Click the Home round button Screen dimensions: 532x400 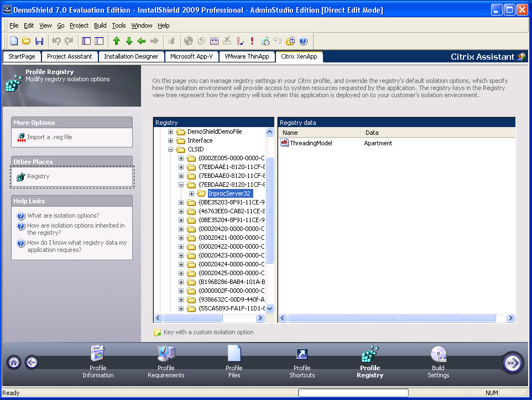coord(14,362)
